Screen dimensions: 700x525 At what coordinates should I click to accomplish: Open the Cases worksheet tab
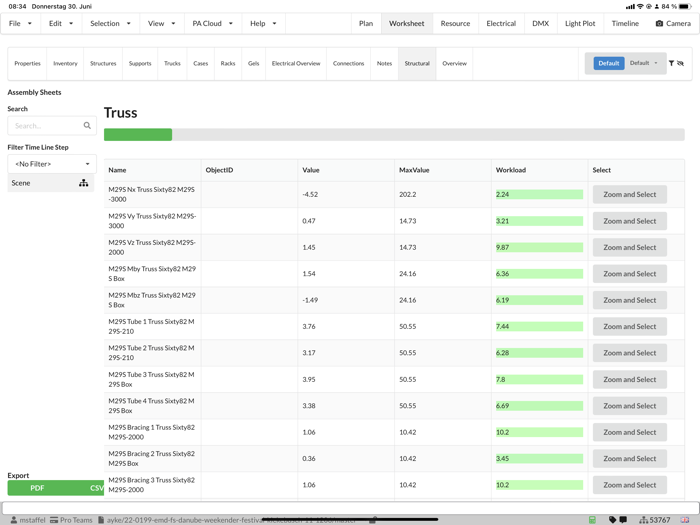point(200,63)
